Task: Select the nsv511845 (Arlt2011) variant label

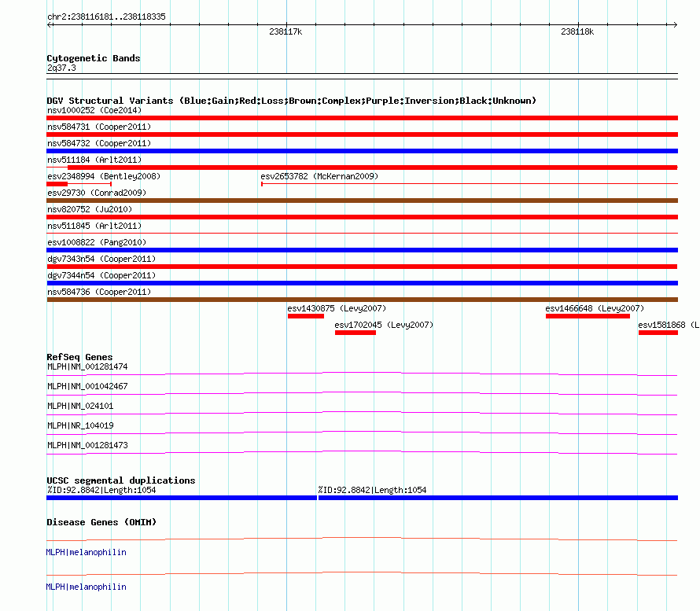Action: 94,226
